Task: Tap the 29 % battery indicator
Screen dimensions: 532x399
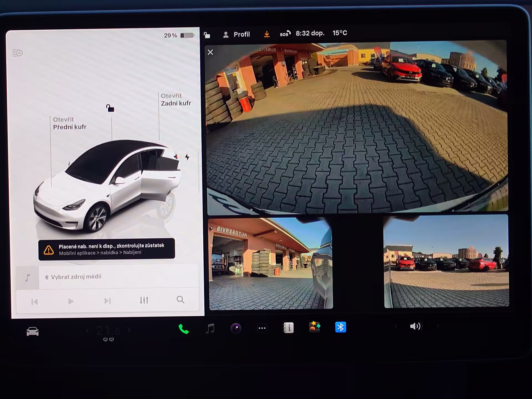Action: [x=179, y=35]
